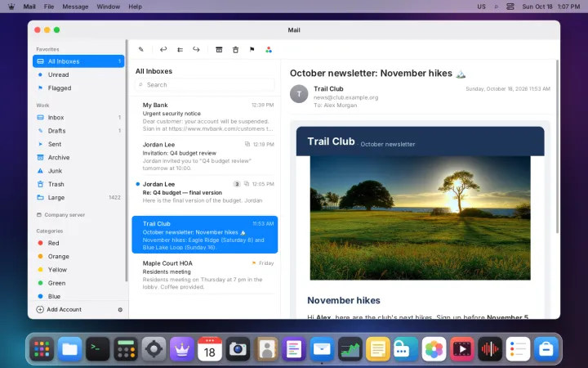
Task: Open the Window menu
Action: click(x=109, y=7)
